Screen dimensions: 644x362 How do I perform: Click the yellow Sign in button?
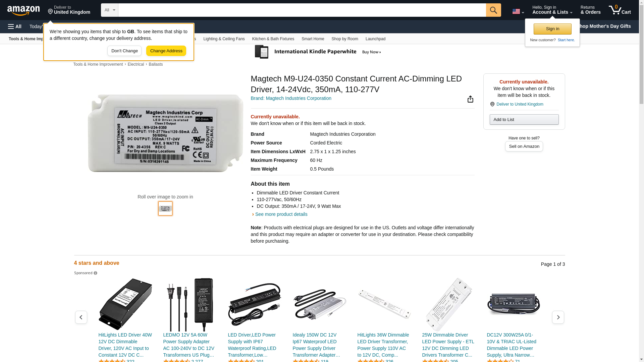click(x=552, y=29)
